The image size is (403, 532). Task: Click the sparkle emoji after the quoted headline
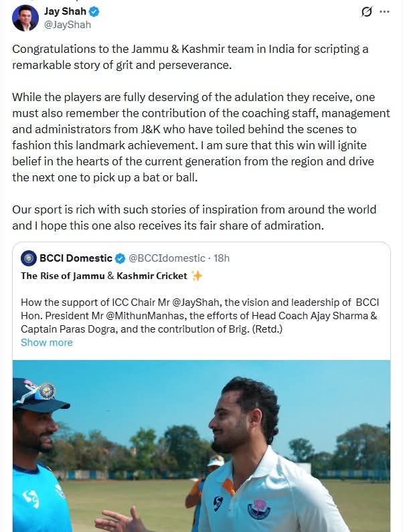[x=197, y=276]
